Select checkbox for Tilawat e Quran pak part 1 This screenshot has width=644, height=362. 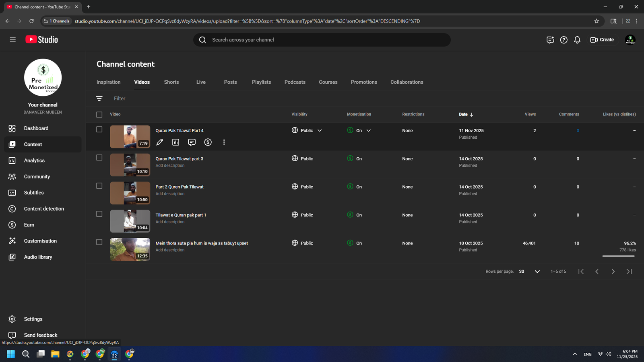click(99, 214)
